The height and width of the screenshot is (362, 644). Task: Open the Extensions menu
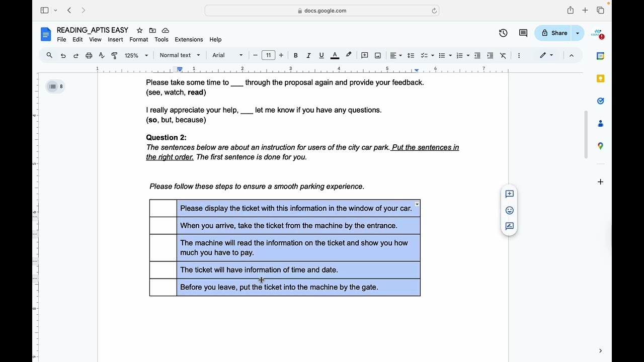pyautogui.click(x=189, y=40)
